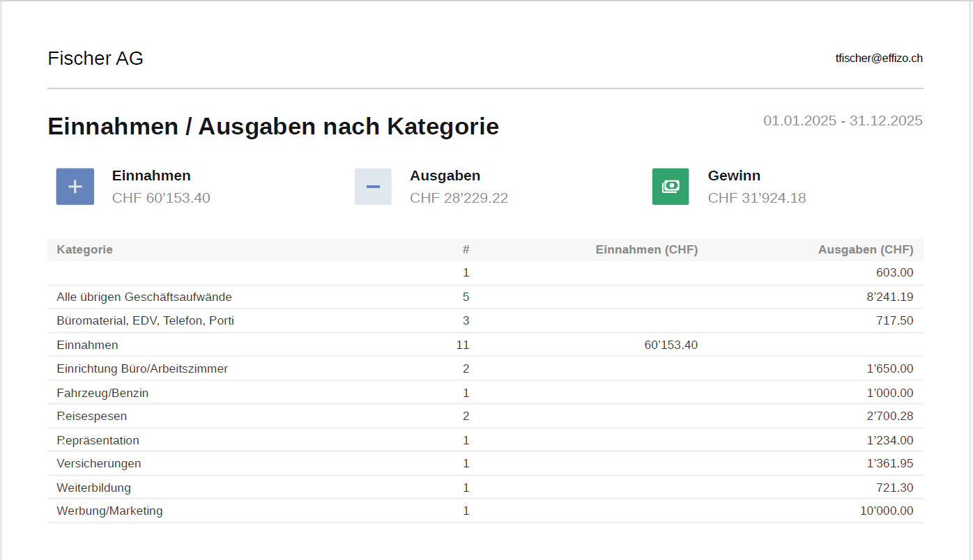Open the Repräsentation category row
Image resolution: width=973 pixels, height=560 pixels.
coord(98,440)
